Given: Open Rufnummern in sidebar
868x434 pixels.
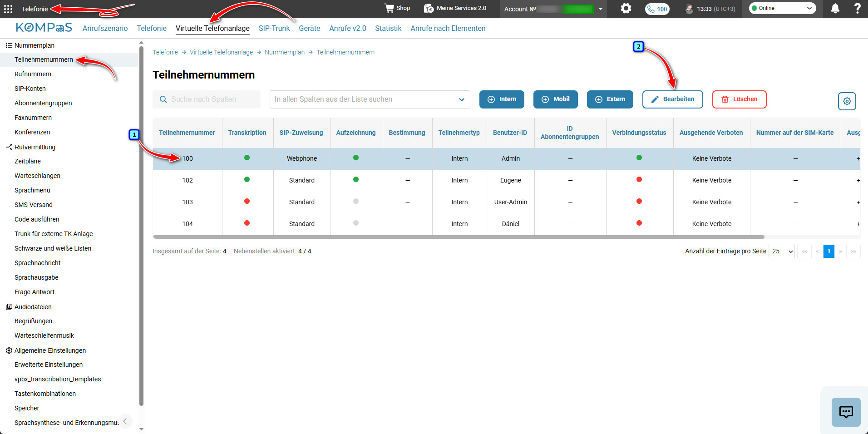Looking at the screenshot, I should point(33,74).
